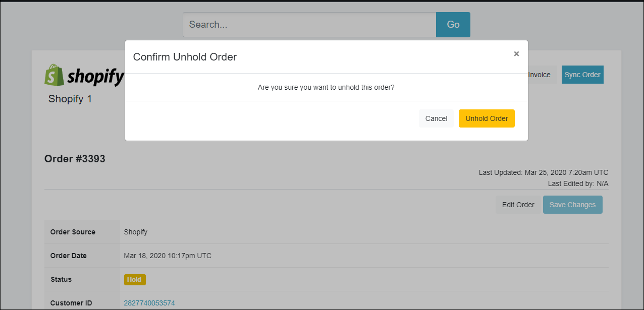Screen dimensions: 644x310
Task: Select the Shopify 1 store name
Action: 70,99
